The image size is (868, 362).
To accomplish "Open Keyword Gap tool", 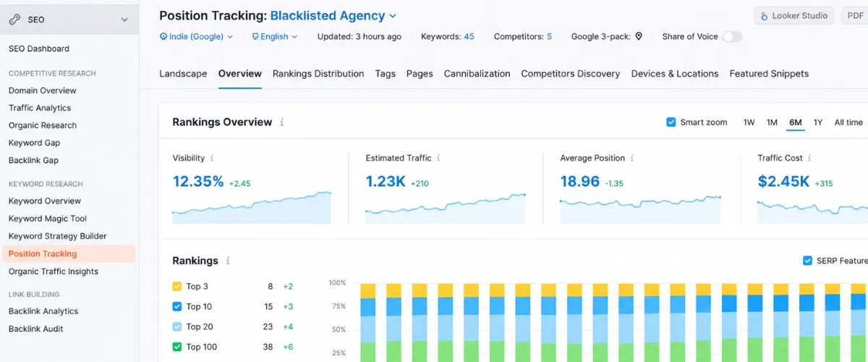I will [35, 143].
